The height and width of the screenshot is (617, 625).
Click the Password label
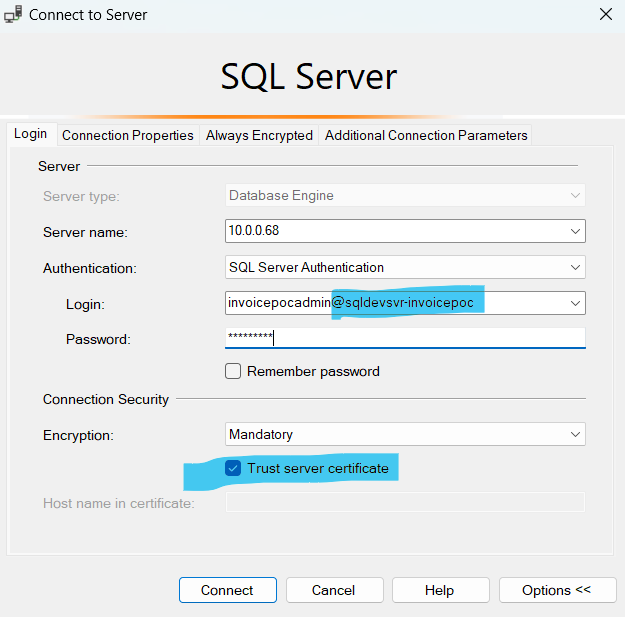(x=98, y=339)
